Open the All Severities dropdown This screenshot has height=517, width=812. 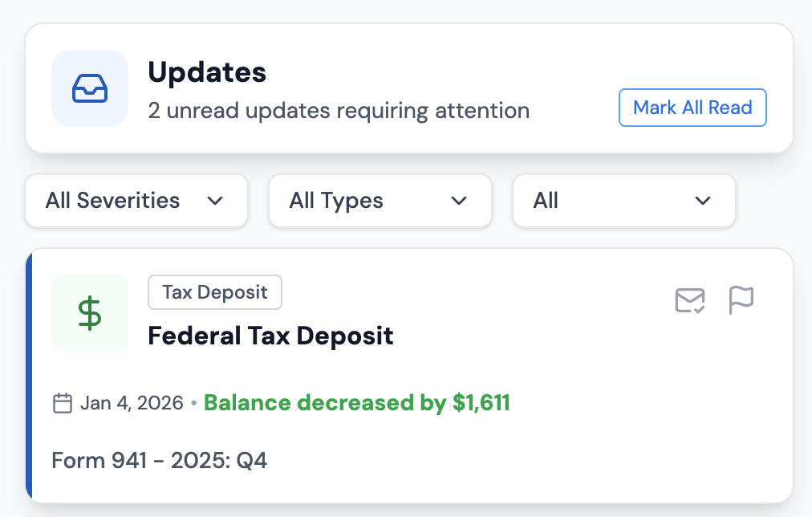135,201
